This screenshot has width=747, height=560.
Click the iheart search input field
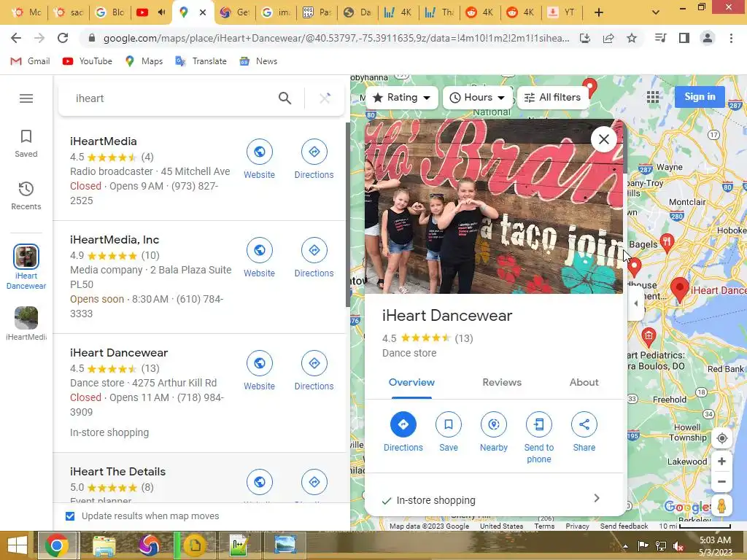coord(171,98)
